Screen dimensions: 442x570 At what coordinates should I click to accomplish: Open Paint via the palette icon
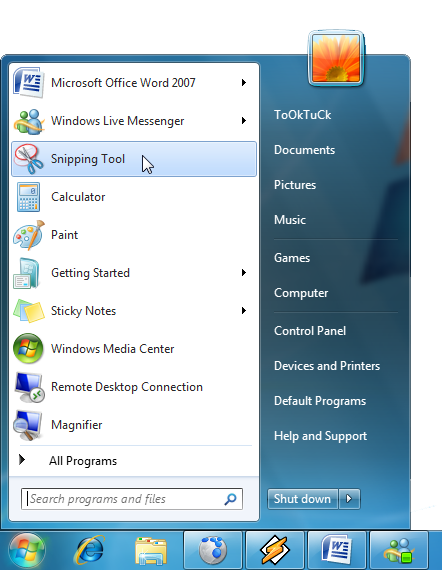tap(28, 235)
